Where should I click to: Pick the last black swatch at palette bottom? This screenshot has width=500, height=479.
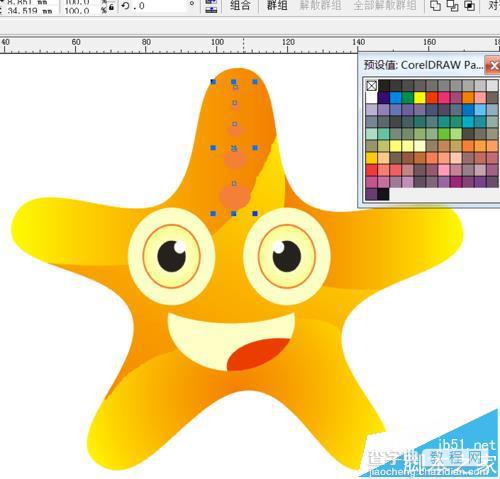click(x=383, y=194)
